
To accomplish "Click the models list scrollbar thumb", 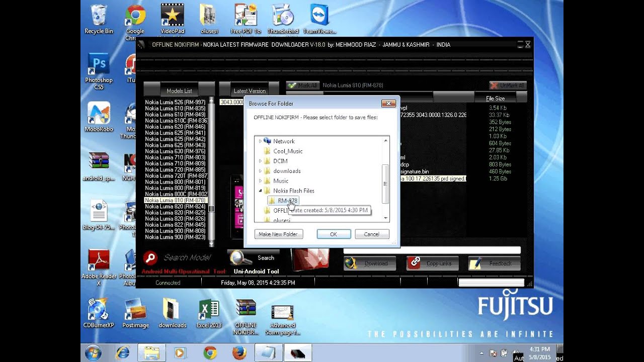I will [x=211, y=209].
